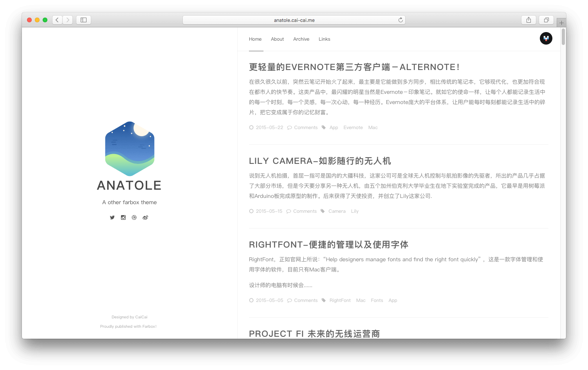Viewport: 588px width, 370px height.
Task: Open the Weibo social icon
Action: pos(145,217)
